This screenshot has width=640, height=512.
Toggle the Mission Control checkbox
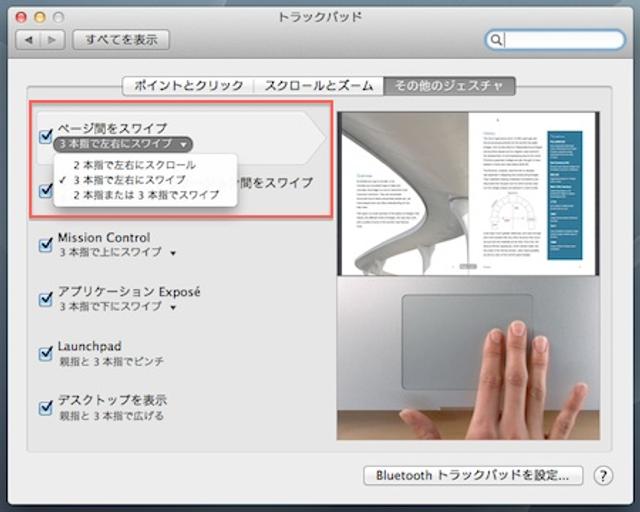(x=45, y=245)
